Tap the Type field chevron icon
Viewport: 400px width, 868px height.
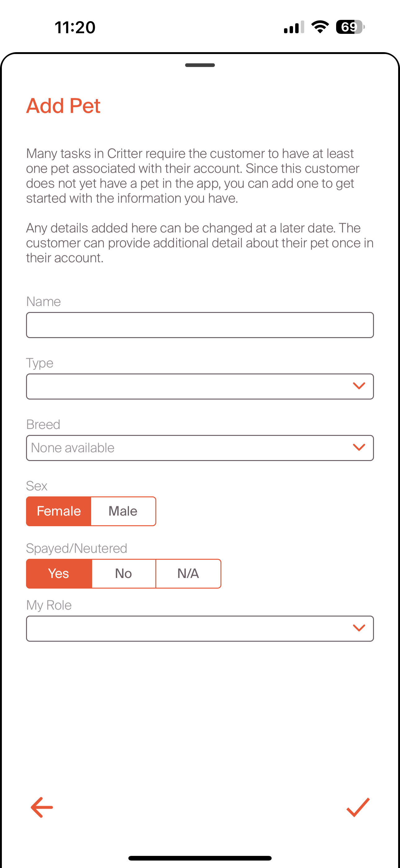point(358,386)
